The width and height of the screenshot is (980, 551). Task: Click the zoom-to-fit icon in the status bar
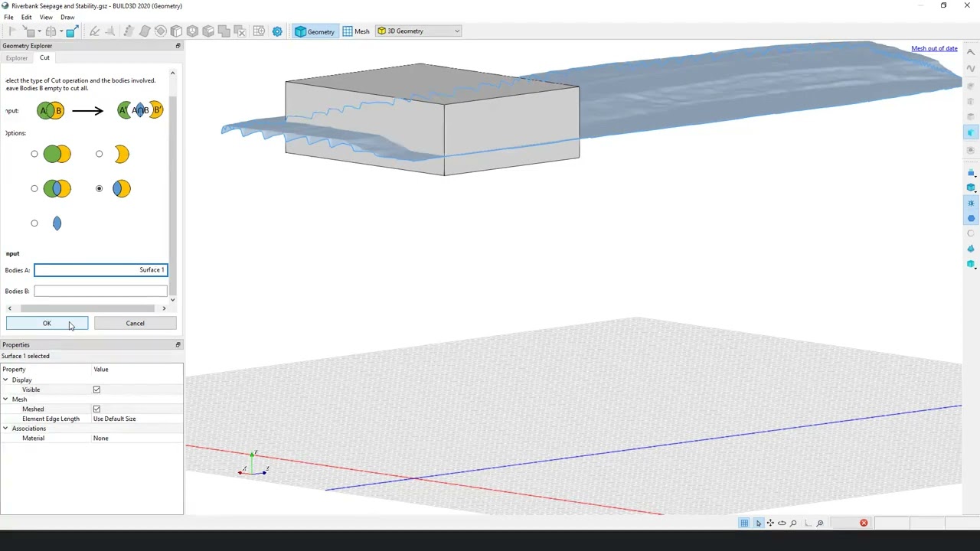pyautogui.click(x=819, y=523)
